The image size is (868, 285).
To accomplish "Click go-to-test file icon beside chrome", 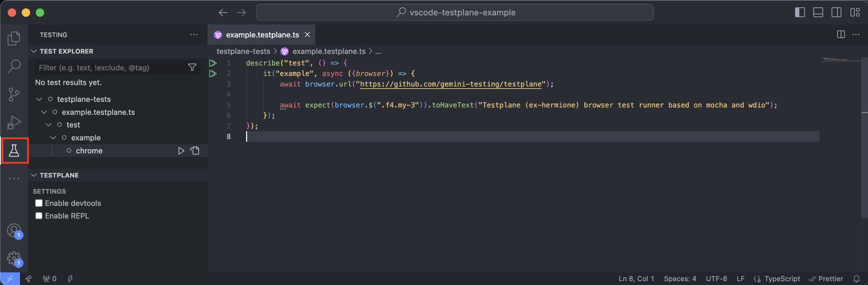I will 195,151.
